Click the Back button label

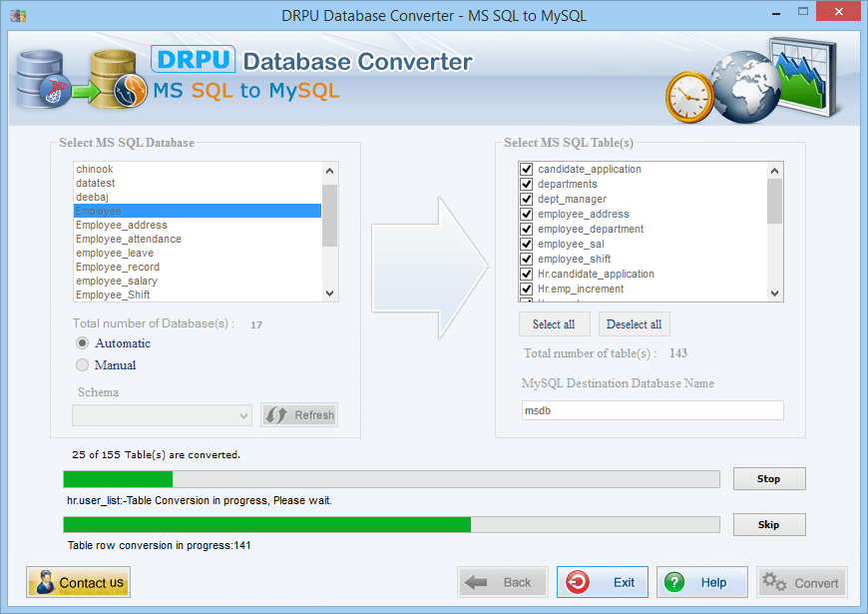pos(517,582)
